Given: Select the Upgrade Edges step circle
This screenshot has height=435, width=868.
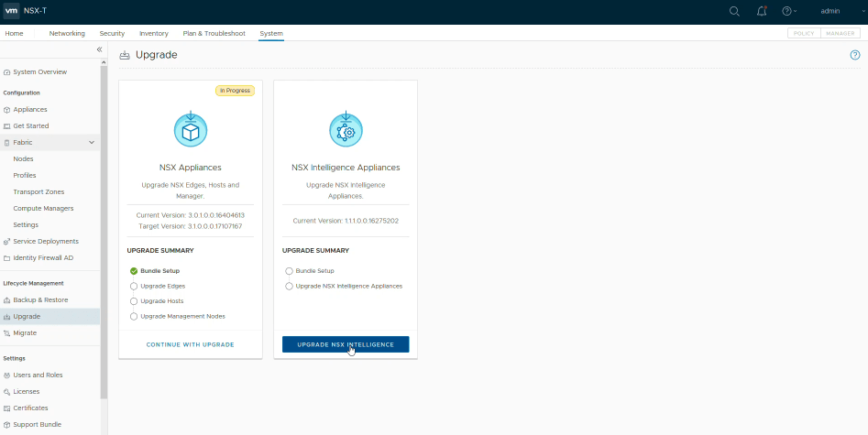Looking at the screenshot, I should tap(134, 286).
